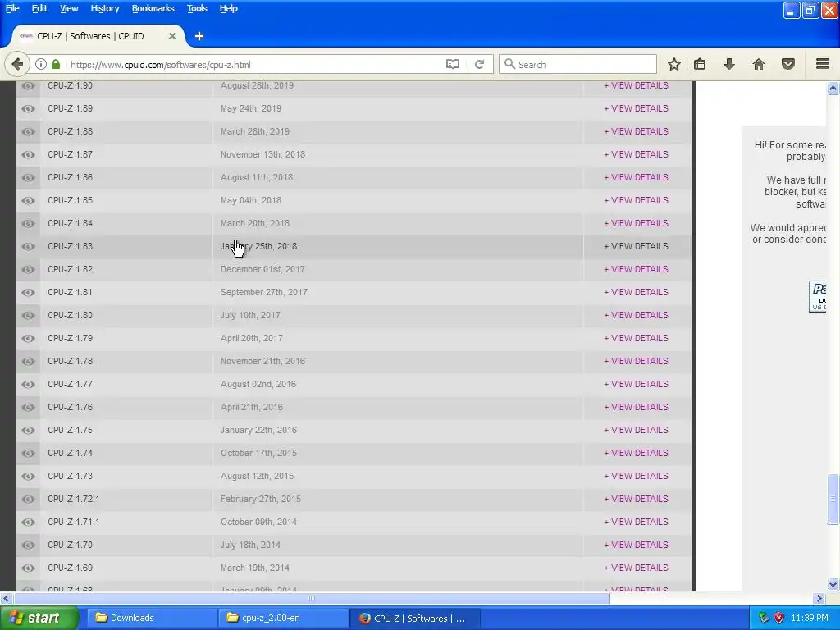The image size is (840, 630).
Task: Expand View Details for CPU-Z 1.83
Action: click(636, 246)
